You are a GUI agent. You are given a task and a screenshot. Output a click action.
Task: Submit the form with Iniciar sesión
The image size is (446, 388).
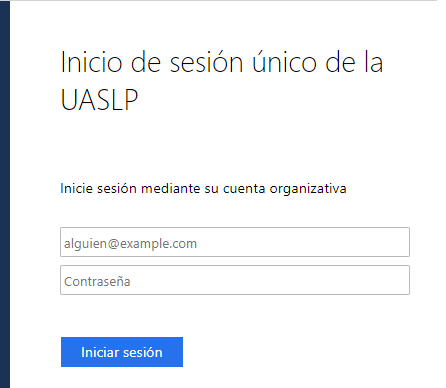coord(122,352)
